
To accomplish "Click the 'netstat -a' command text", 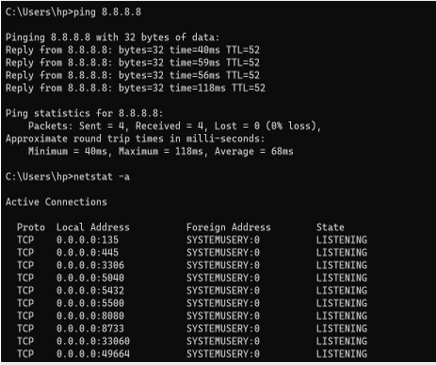I will coord(101,177).
